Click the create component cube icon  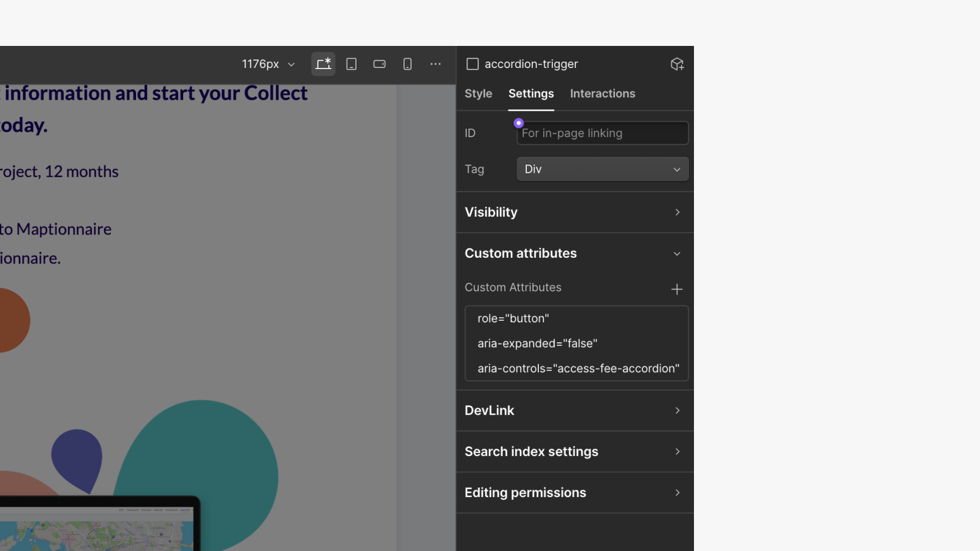(x=677, y=64)
